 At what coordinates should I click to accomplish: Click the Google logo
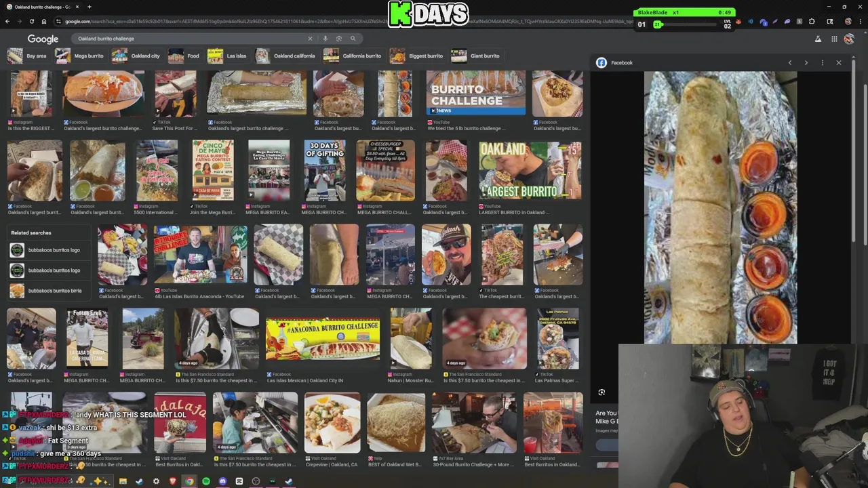tap(43, 39)
